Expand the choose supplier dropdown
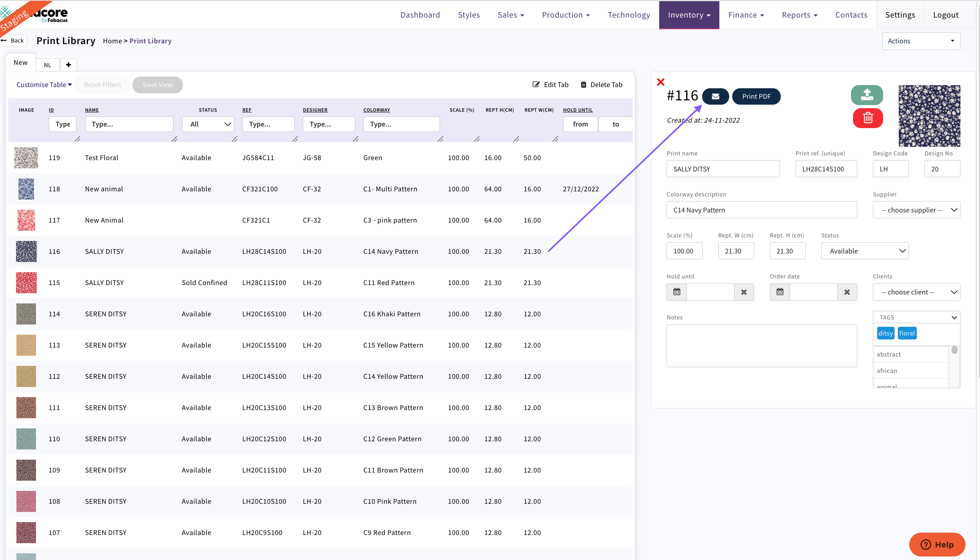Image resolution: width=980 pixels, height=560 pixels. (916, 210)
